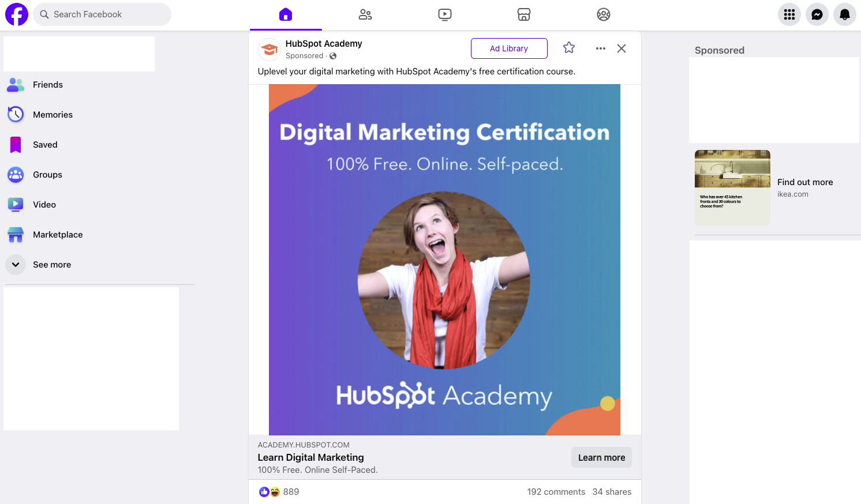Open Messenger from the top bar

[x=817, y=14]
